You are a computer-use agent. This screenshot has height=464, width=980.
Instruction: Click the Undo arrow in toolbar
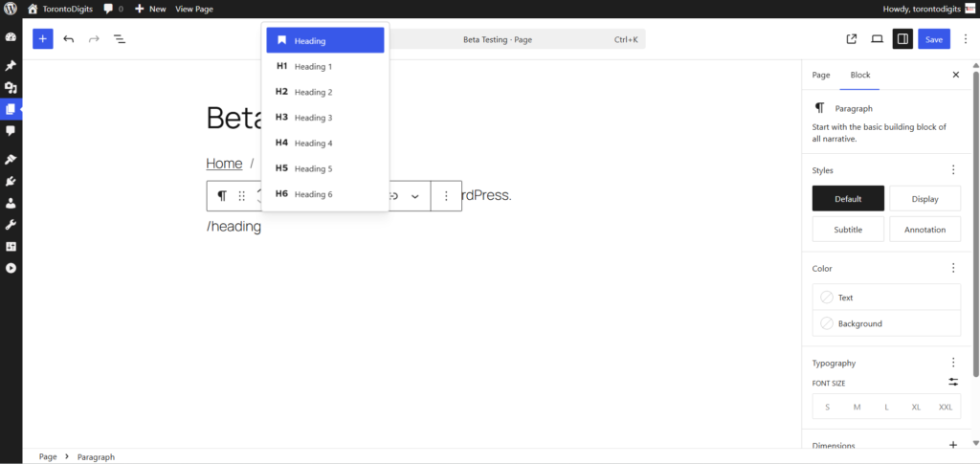click(69, 39)
